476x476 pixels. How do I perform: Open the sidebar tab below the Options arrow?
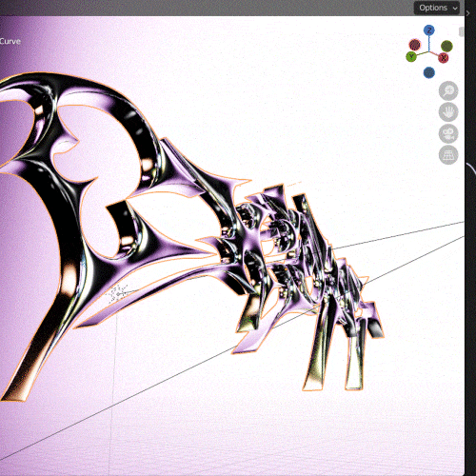[462, 31]
